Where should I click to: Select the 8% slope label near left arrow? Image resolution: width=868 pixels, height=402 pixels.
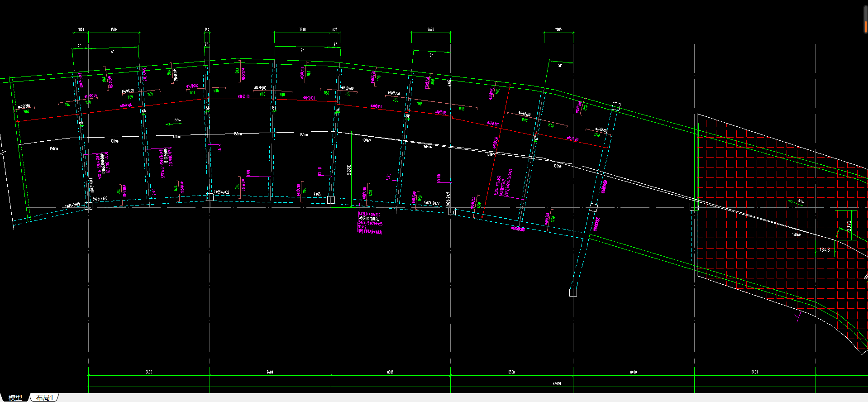[177, 120]
